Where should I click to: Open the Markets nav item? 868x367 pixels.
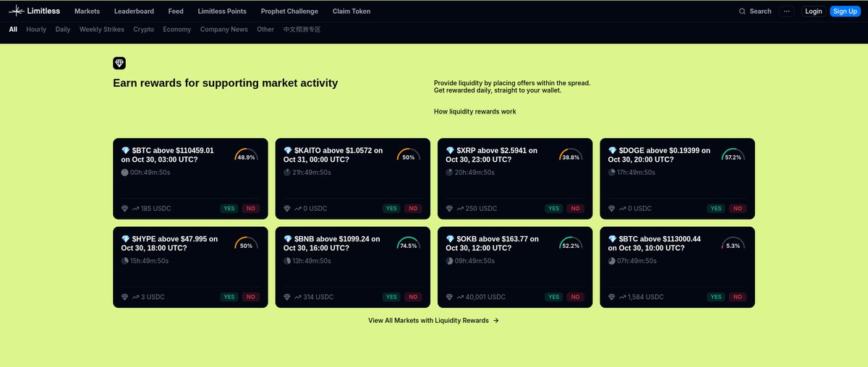[x=87, y=12]
